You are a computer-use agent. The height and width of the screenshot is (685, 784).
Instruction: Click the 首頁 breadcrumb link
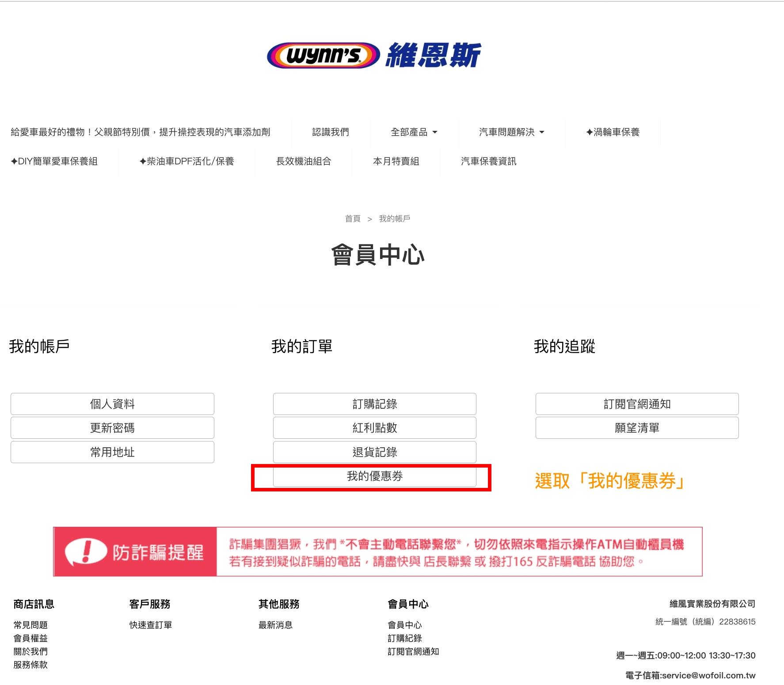coord(353,219)
